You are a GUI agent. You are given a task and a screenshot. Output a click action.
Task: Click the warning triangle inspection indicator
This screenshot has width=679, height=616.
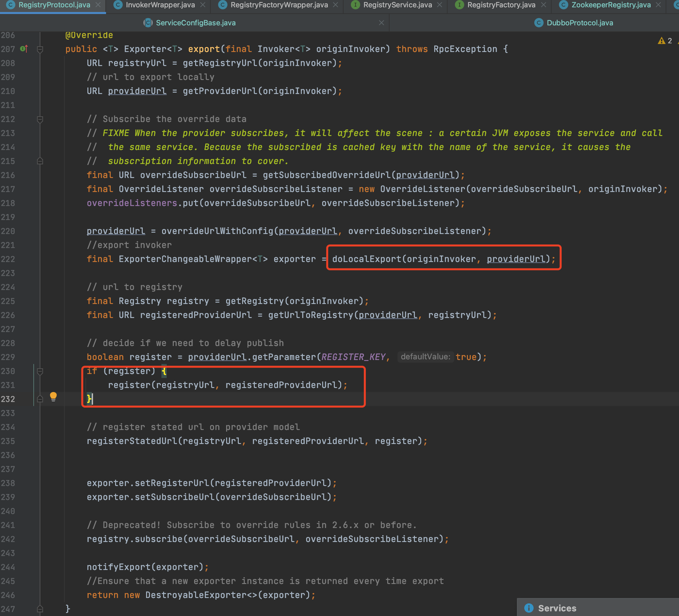coord(661,41)
